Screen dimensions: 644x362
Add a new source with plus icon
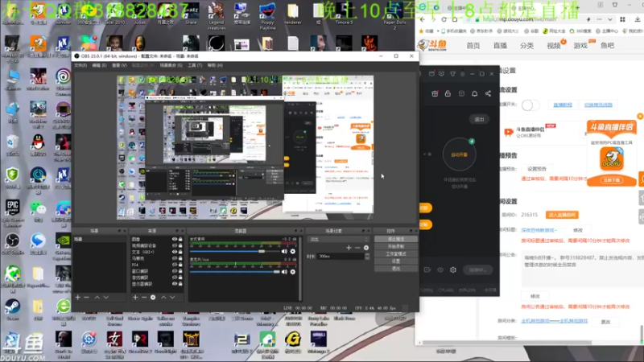click(135, 297)
